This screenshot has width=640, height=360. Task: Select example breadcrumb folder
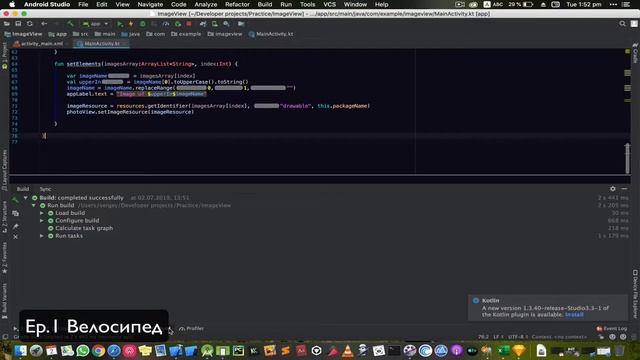pos(186,34)
